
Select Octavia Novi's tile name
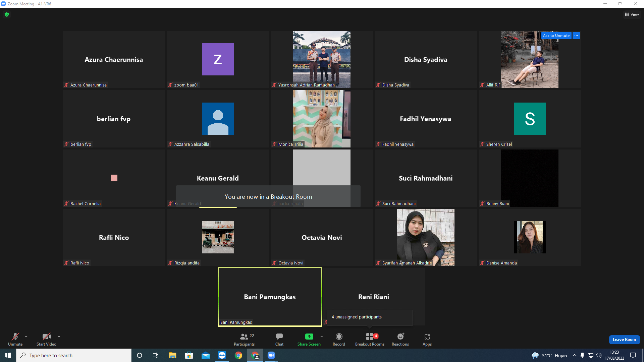coord(322,238)
